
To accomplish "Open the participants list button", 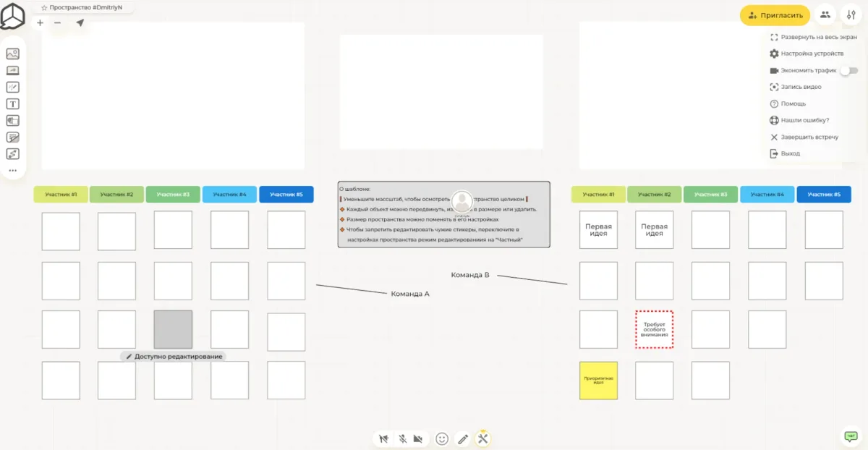I will [824, 15].
